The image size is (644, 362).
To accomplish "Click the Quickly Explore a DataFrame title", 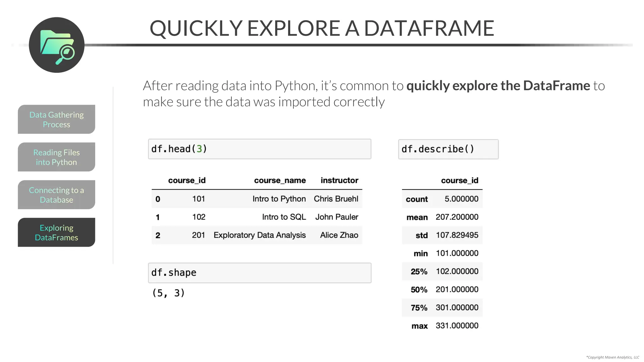I will (x=322, y=28).
